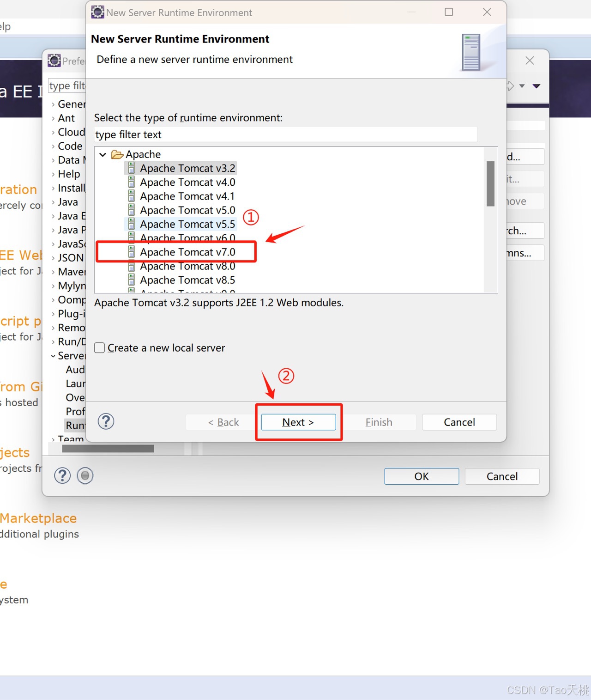The image size is (591, 700).
Task: Expand the Help preferences node
Action: [x=53, y=174]
